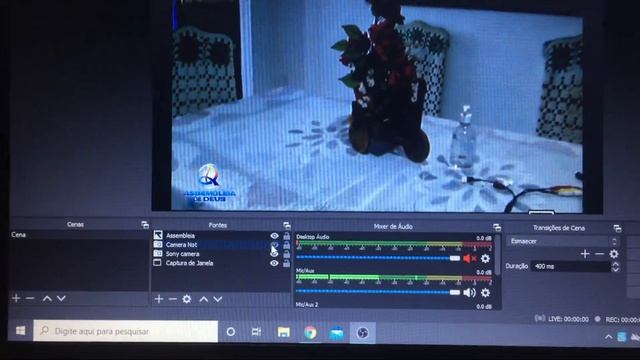Open properties gear for the selected source
640x360 pixels.
tap(187, 299)
